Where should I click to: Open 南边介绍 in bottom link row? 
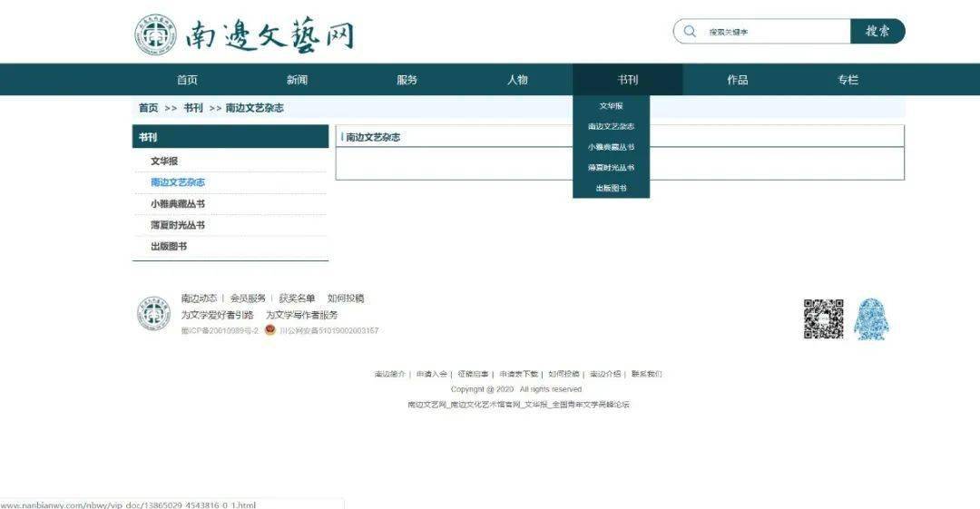tap(605, 374)
